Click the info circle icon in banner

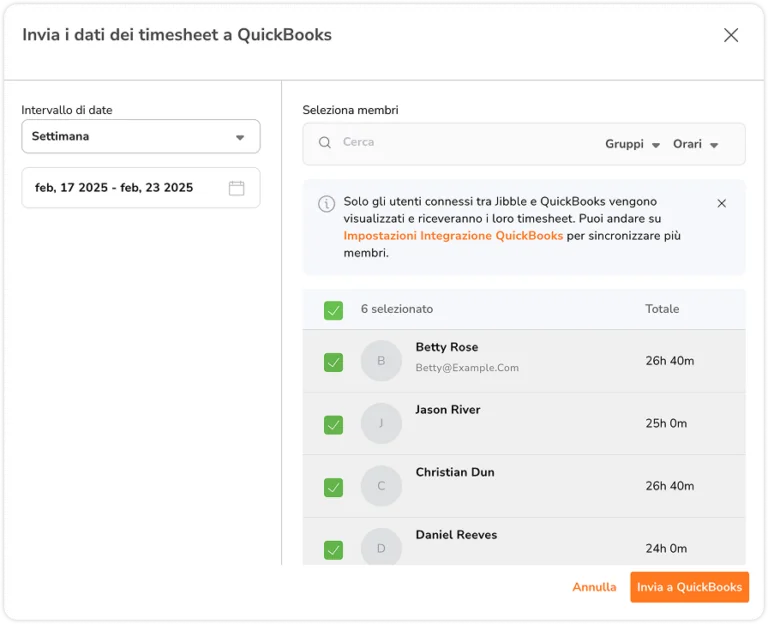point(326,203)
